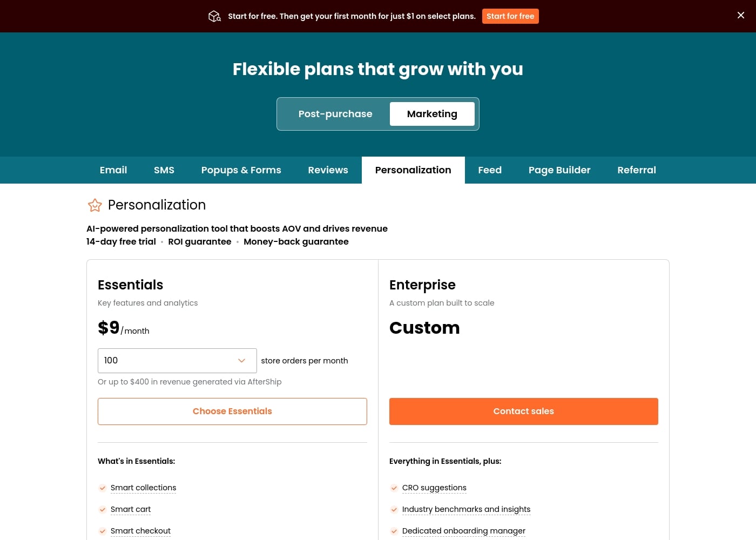This screenshot has width=756, height=540.
Task: Click the Choose Essentials button
Action: [x=232, y=411]
